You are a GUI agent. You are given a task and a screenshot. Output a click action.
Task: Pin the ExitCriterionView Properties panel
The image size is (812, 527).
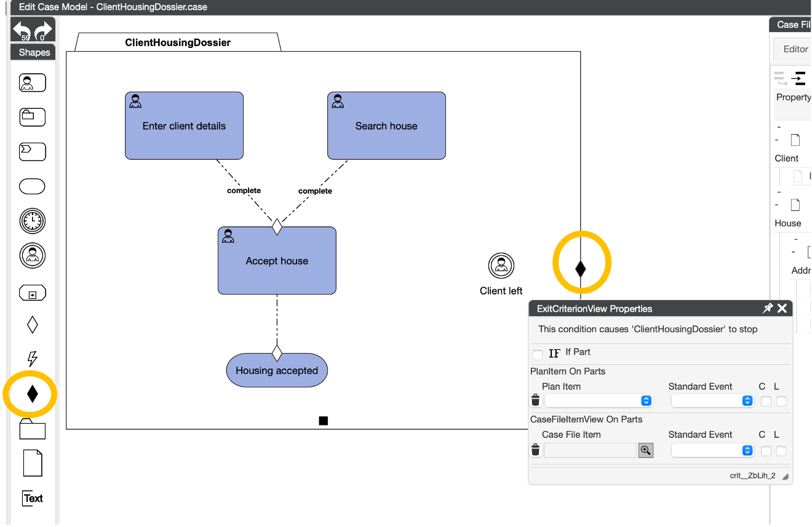click(x=768, y=309)
